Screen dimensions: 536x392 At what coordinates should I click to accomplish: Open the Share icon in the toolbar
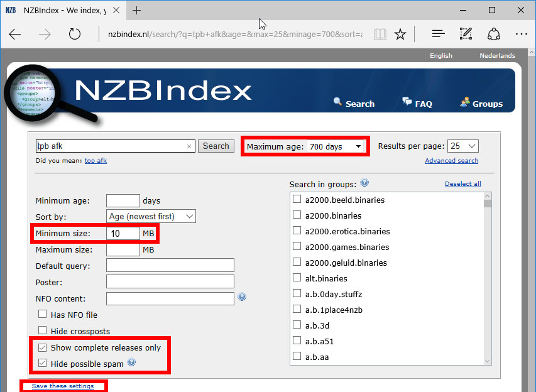494,34
